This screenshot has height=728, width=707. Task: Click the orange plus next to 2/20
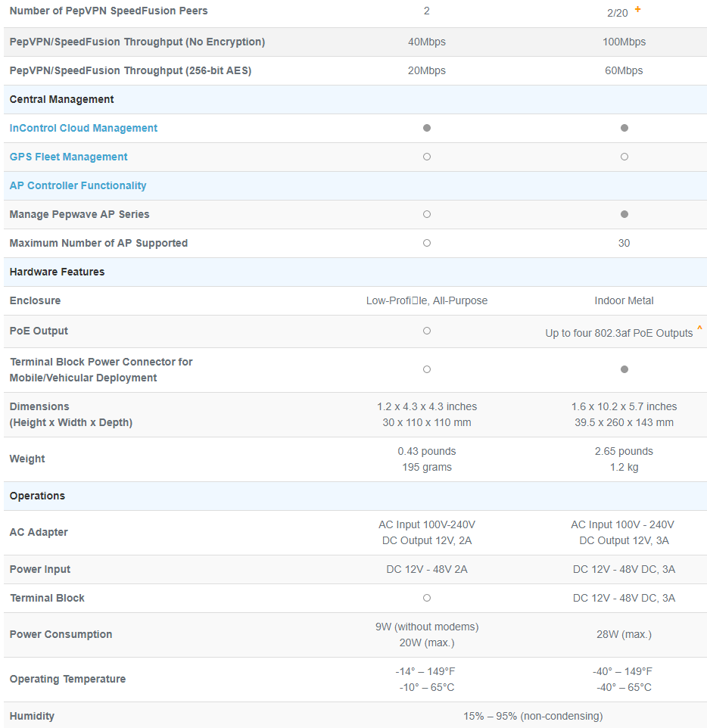637,9
